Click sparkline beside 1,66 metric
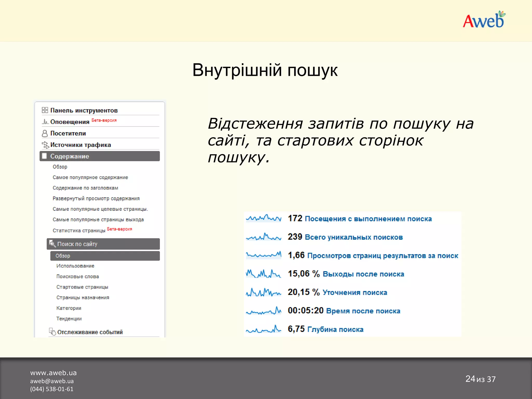Image resolution: width=532 pixels, height=399 pixels. [x=264, y=255]
